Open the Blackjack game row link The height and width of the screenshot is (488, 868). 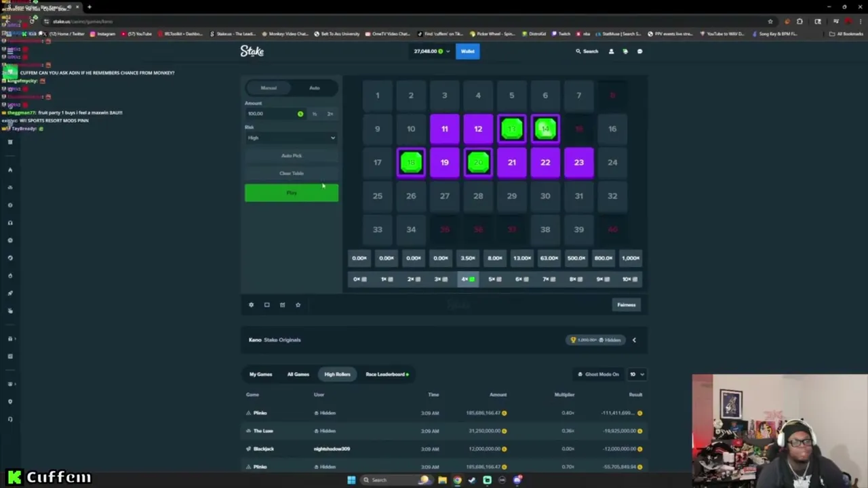(x=264, y=449)
